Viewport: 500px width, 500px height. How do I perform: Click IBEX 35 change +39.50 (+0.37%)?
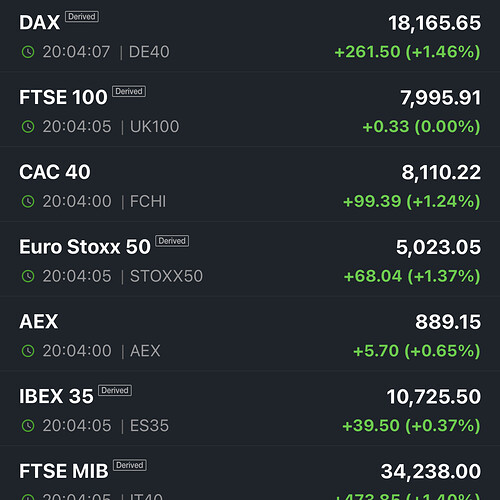[x=411, y=426]
